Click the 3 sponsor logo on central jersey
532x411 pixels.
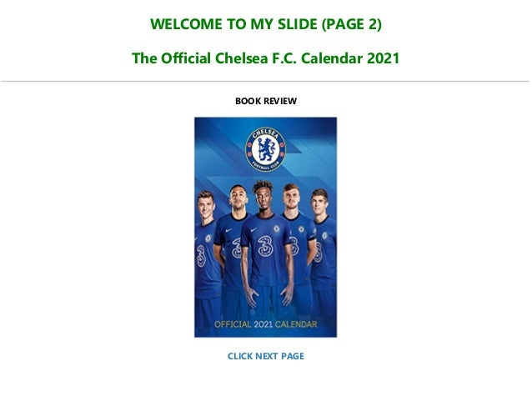tap(265, 246)
